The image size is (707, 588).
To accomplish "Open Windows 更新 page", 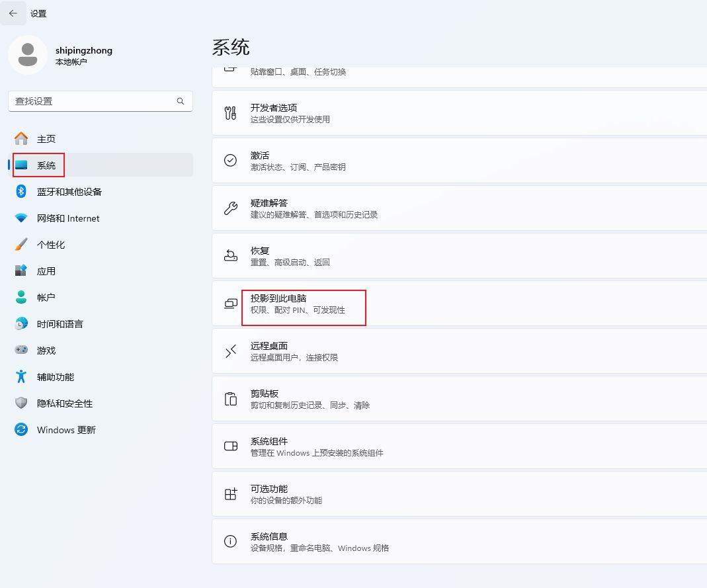I will [x=66, y=430].
